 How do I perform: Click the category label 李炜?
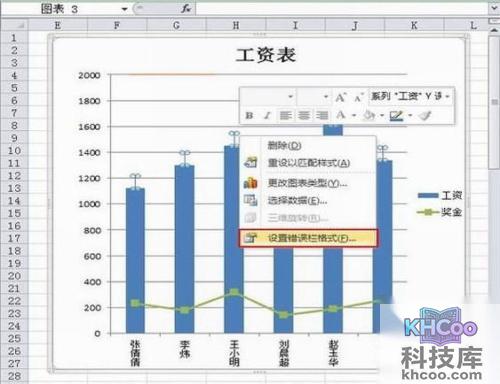tap(185, 349)
